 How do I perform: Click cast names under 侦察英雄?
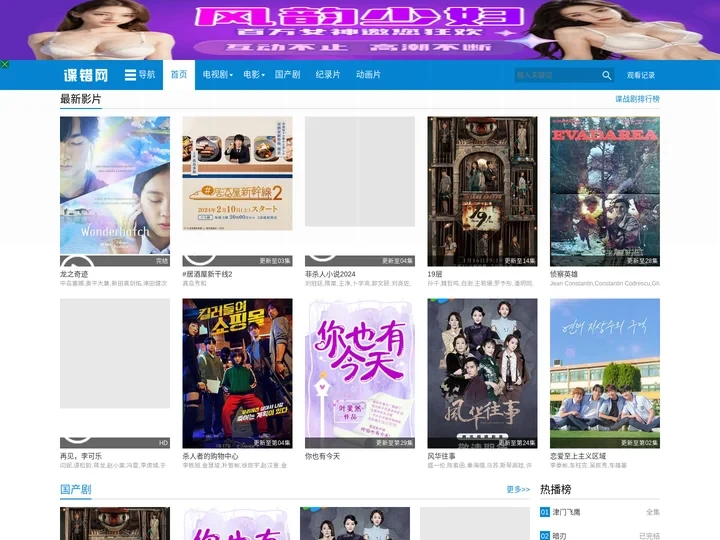[605, 283]
